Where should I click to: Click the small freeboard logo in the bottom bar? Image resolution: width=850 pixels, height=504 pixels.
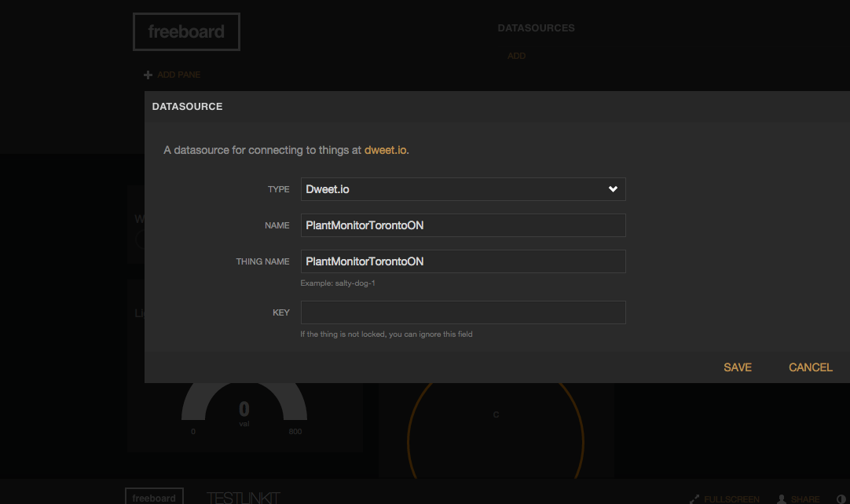pos(154,497)
